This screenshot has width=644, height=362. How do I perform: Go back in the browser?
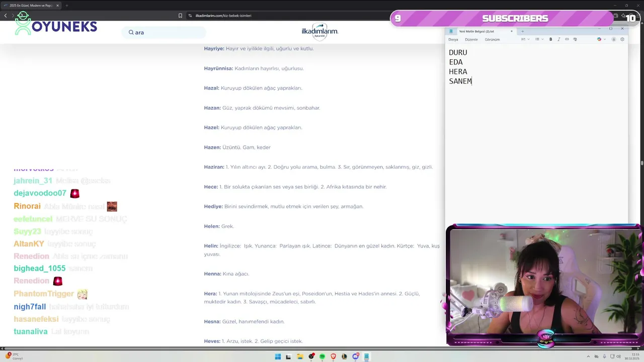coord(6,16)
